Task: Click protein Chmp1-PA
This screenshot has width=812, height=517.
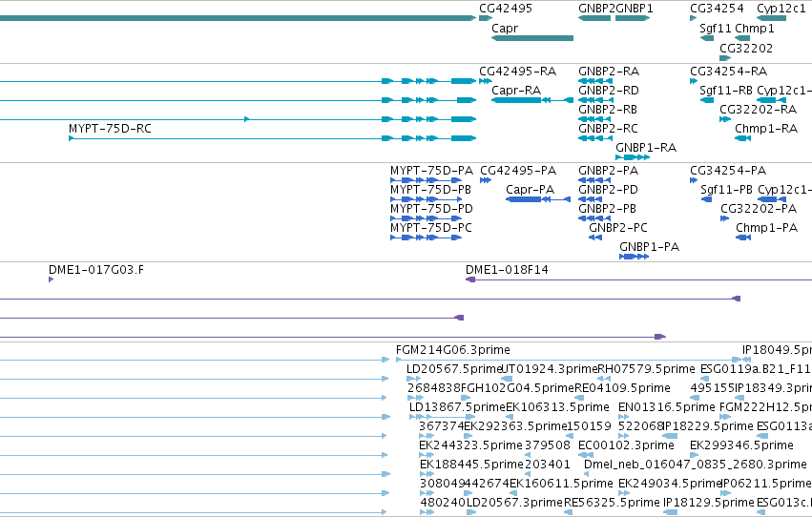Action: pos(766,228)
